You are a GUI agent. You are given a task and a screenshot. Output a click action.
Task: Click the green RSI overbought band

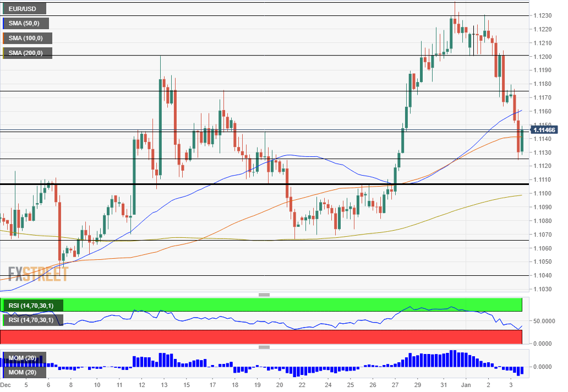point(292,304)
